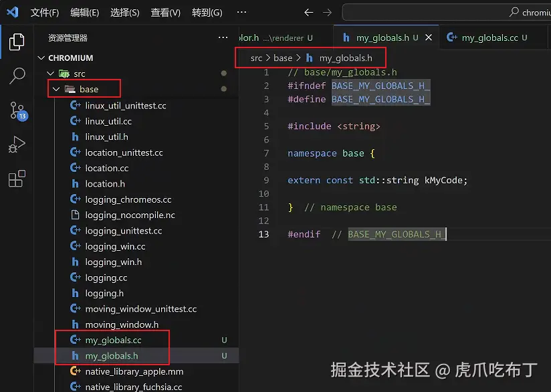Open the Explorer view in activity bar

17,42
